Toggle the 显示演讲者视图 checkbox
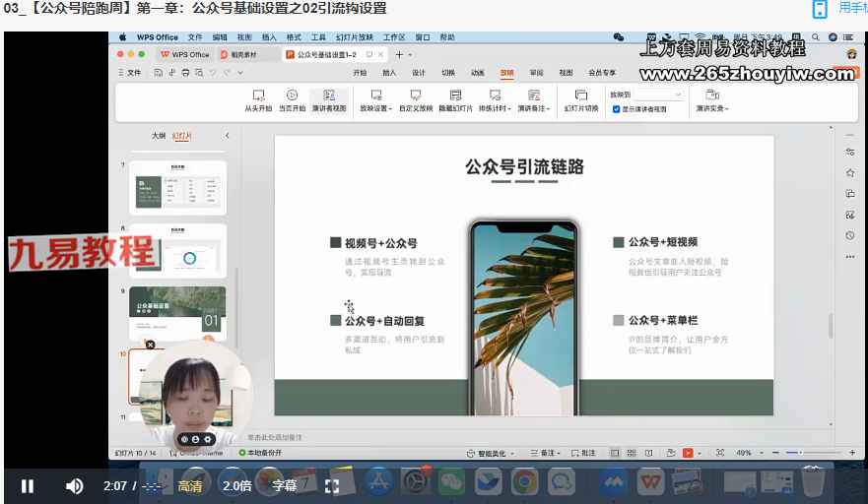 617,109
